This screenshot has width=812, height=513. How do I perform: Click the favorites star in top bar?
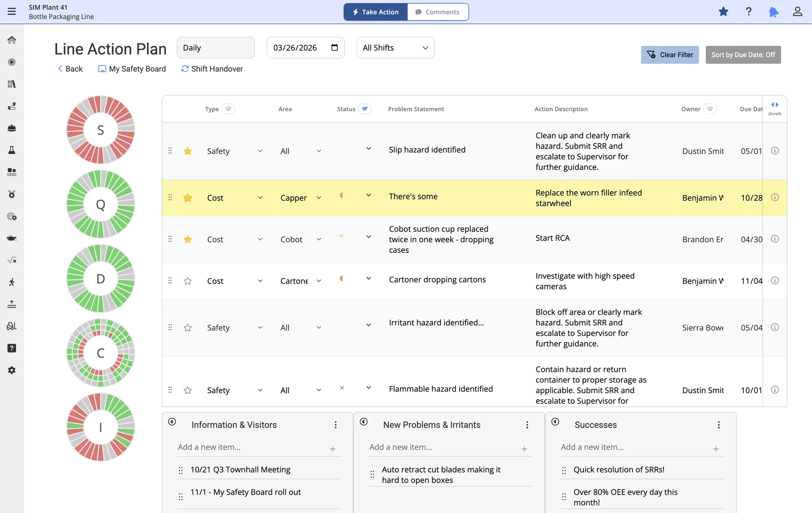[x=723, y=11]
